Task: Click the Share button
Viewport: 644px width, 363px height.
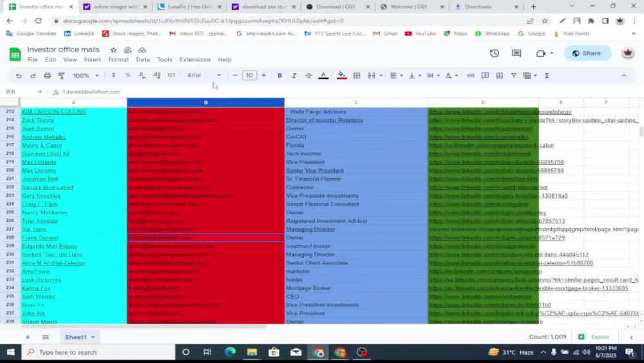Action: tap(587, 54)
